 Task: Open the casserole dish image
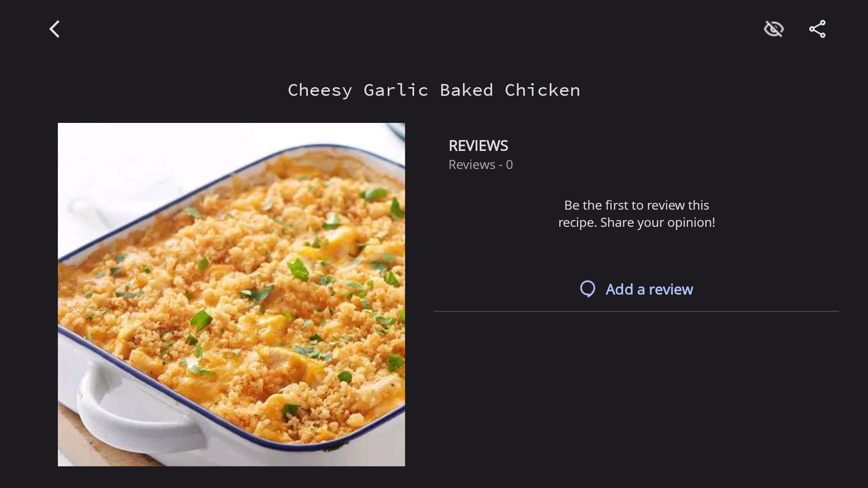tap(231, 295)
